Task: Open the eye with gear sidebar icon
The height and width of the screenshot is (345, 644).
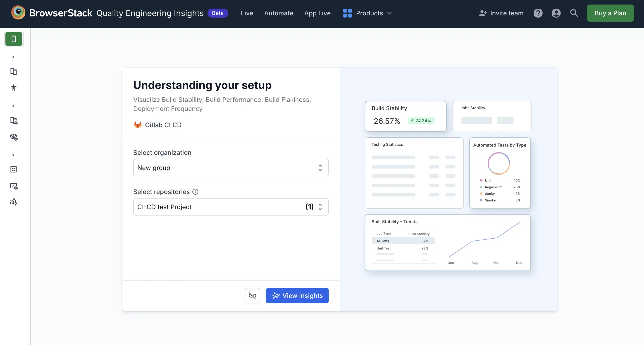Action: [x=14, y=137]
